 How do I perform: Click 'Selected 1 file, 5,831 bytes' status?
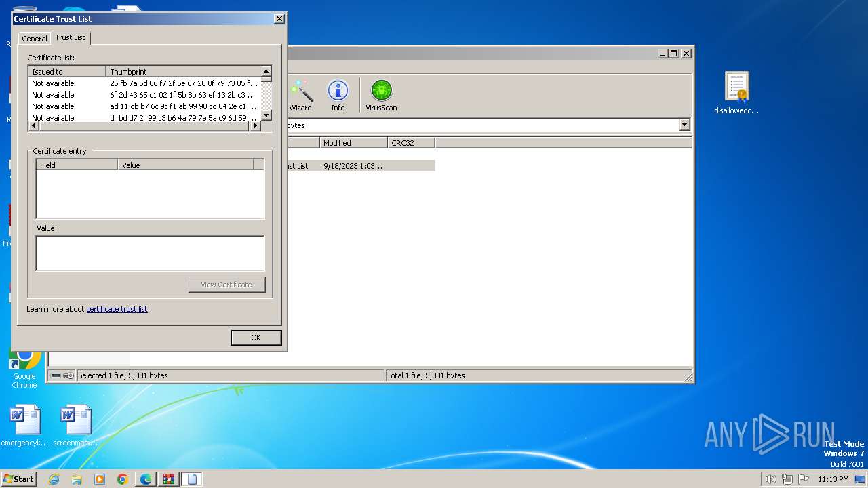click(123, 375)
